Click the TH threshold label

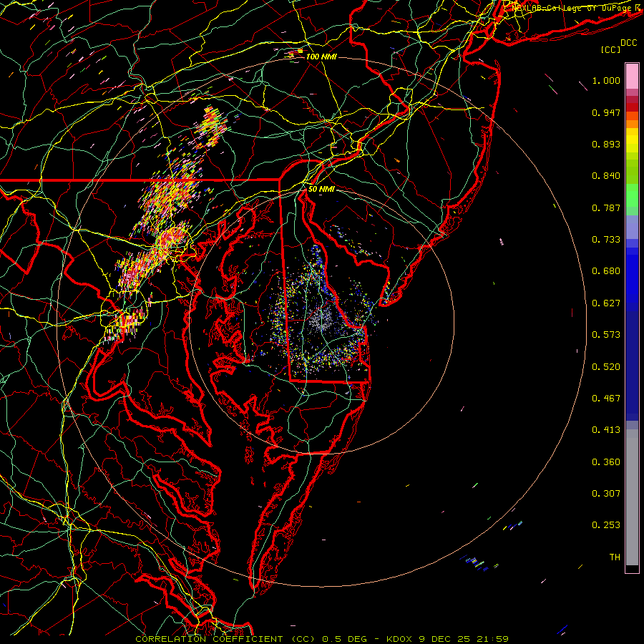coord(615,557)
